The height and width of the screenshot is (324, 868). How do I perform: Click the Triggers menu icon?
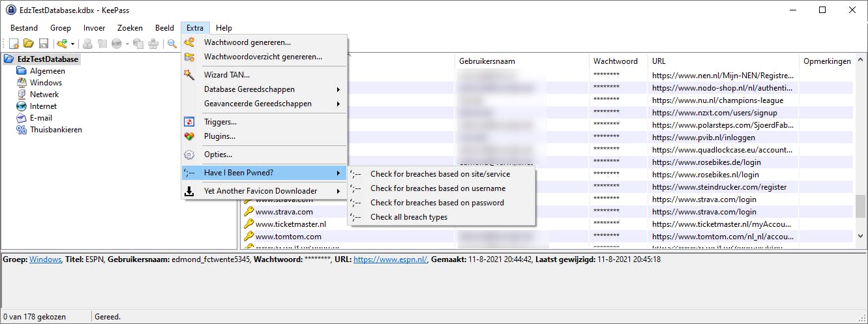click(189, 122)
